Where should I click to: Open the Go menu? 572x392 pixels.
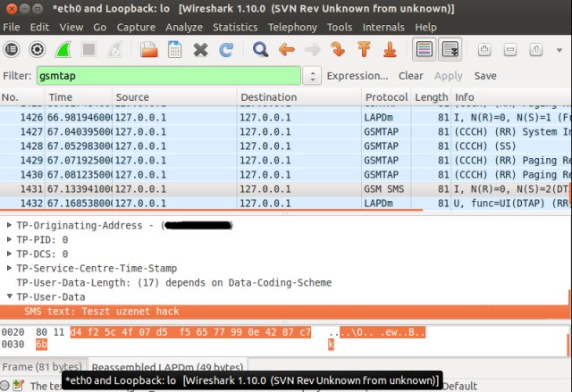pyautogui.click(x=99, y=28)
